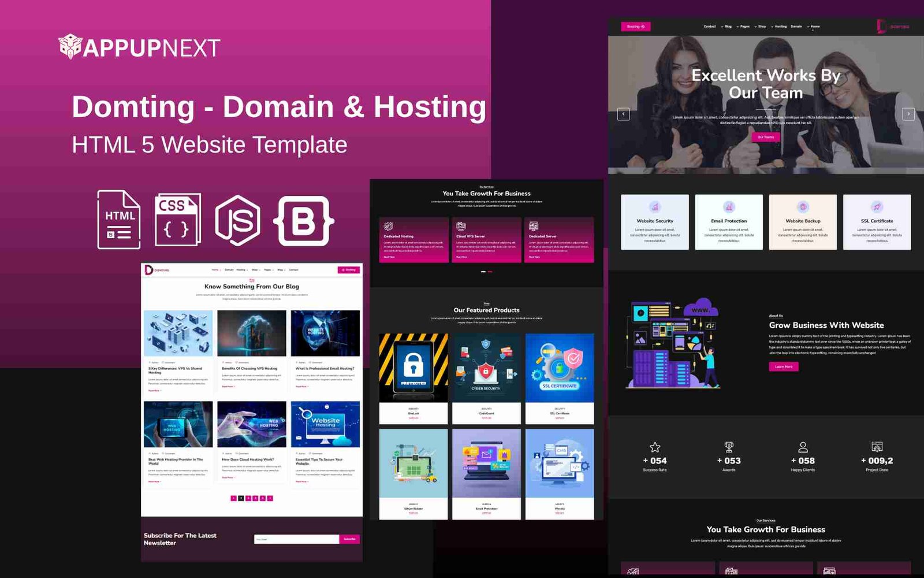Screen dimensions: 924x578
Task: Open Domain in dark header menu
Action: [796, 27]
